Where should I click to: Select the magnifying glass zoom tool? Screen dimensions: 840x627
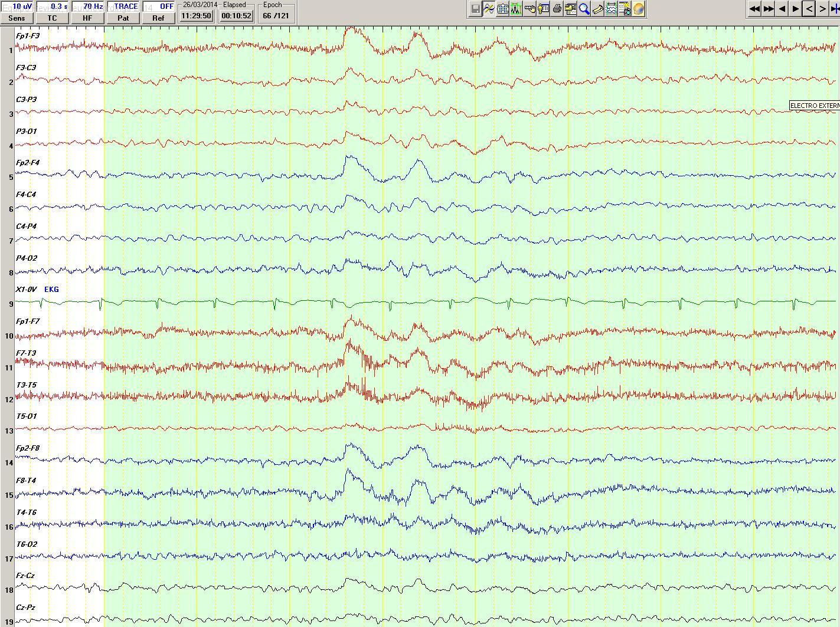[584, 9]
